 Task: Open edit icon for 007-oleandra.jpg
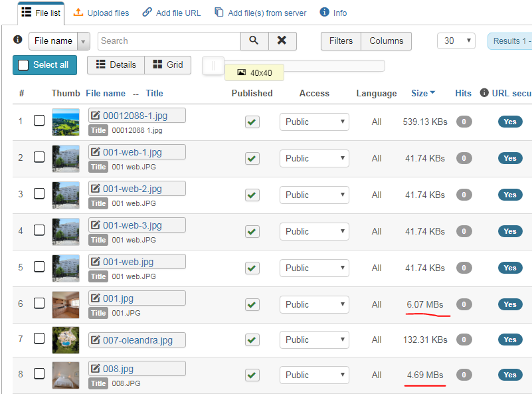point(96,340)
